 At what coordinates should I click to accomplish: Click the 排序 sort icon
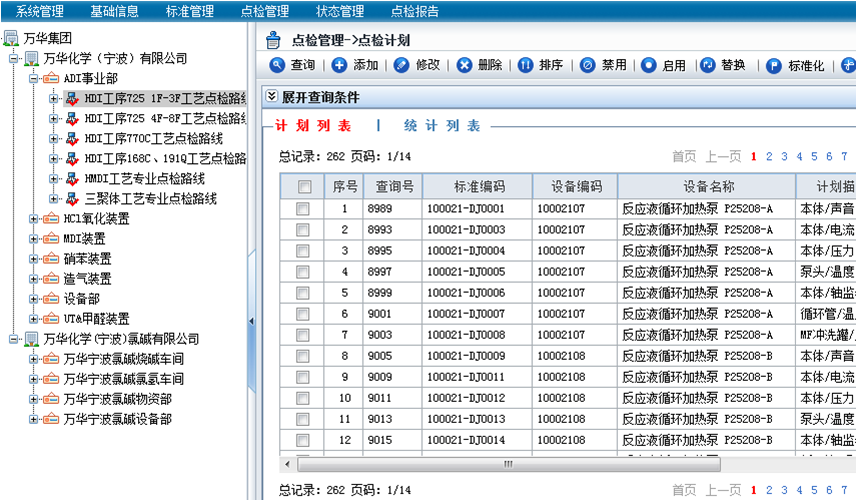tap(526, 66)
